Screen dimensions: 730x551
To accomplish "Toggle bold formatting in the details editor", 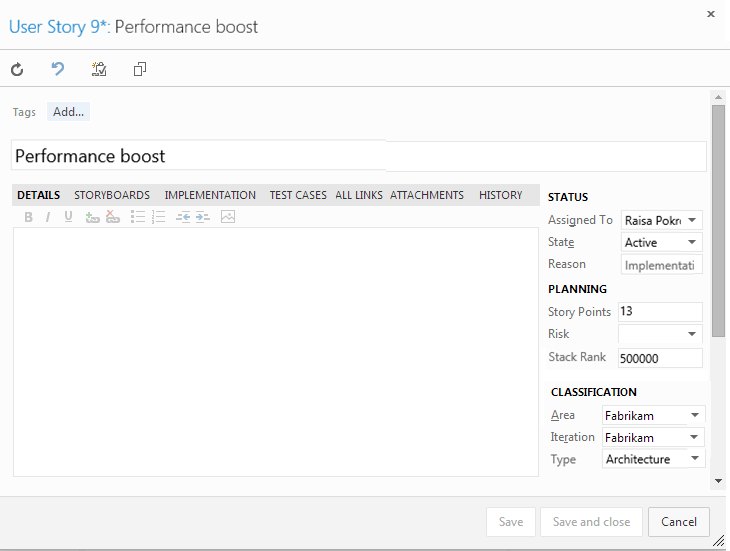I will click(x=28, y=217).
